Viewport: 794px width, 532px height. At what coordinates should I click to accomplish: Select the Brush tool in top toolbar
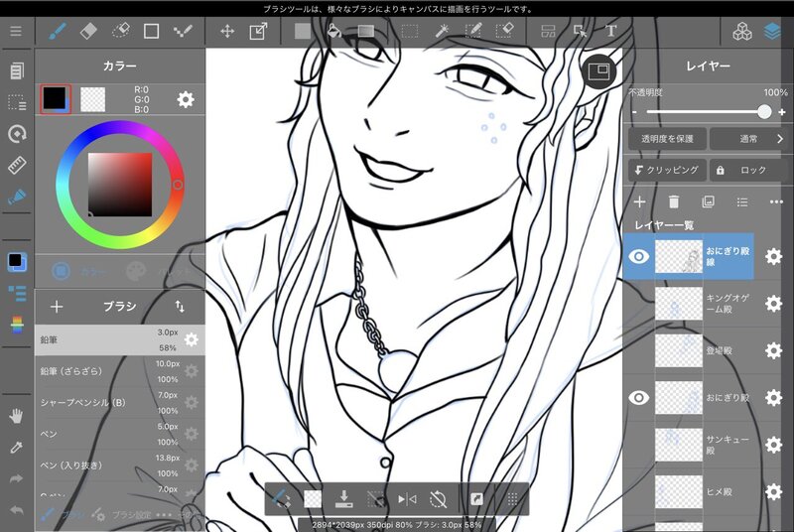pos(58,31)
